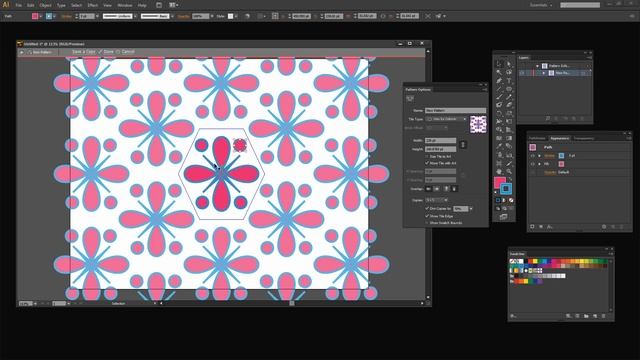The height and width of the screenshot is (360, 640).
Task: Click the Recolor Artwork icon in control bar
Action: pos(247,16)
